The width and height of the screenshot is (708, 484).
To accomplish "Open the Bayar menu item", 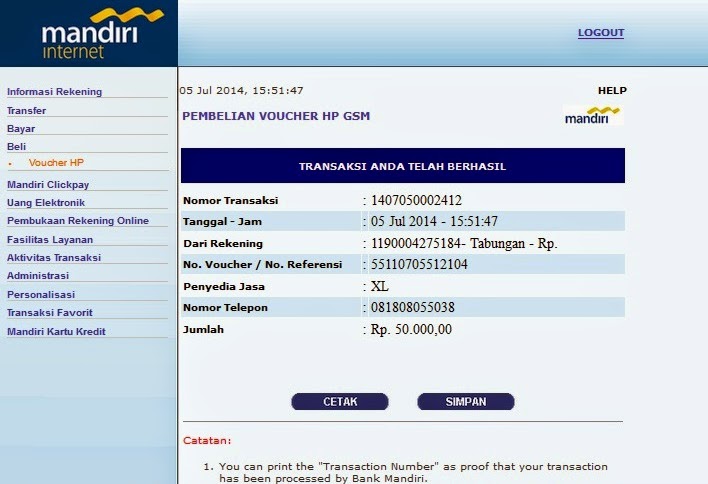I will tap(21, 129).
